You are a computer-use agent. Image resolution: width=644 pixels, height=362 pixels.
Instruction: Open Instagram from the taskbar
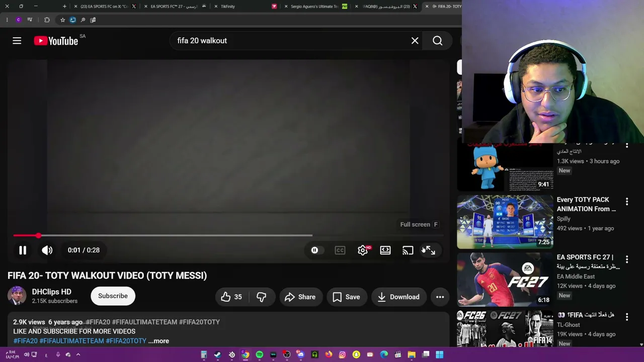point(343,354)
